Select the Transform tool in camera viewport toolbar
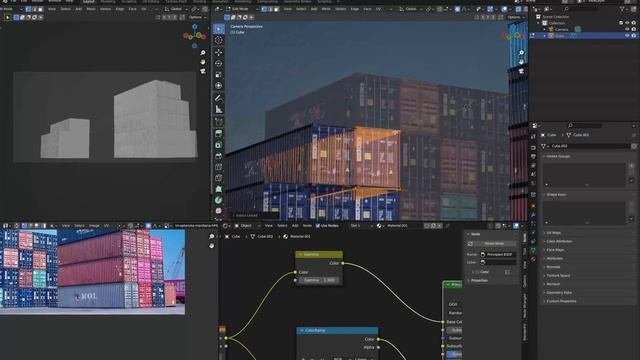The height and width of the screenshot is (360, 640). point(219,86)
